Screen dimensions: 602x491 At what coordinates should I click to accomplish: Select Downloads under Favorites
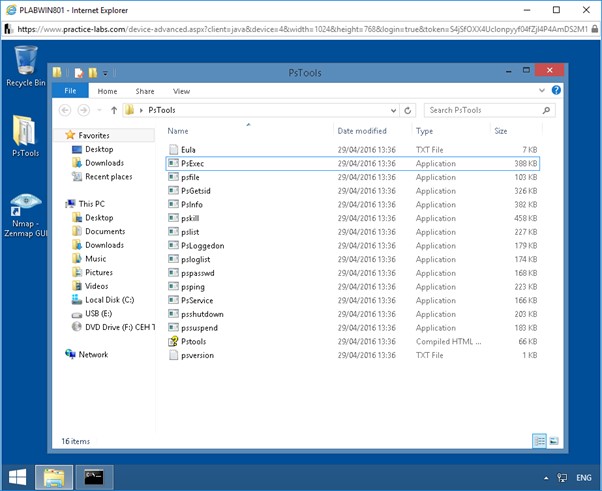coord(104,163)
